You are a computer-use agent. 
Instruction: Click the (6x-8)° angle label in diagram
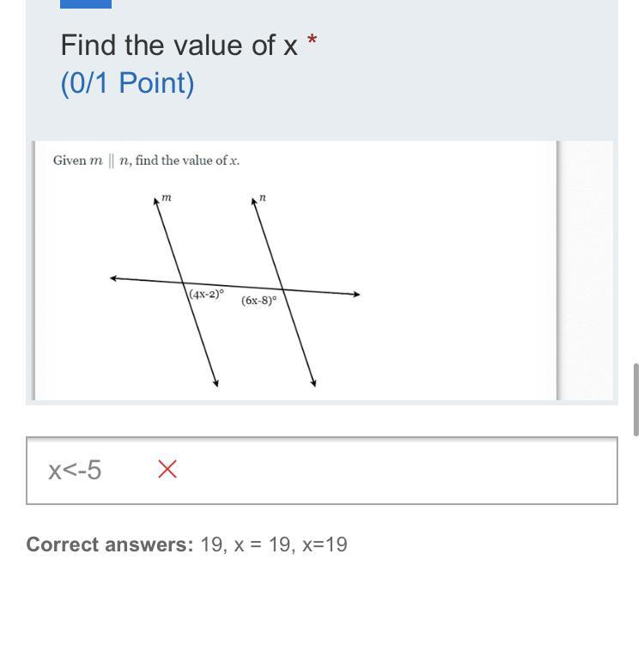[x=258, y=301]
